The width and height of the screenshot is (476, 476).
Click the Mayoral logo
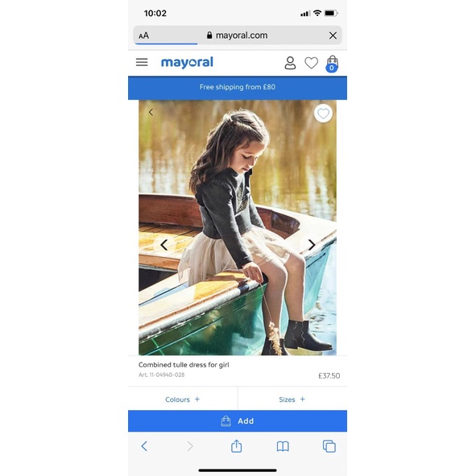coord(187,63)
